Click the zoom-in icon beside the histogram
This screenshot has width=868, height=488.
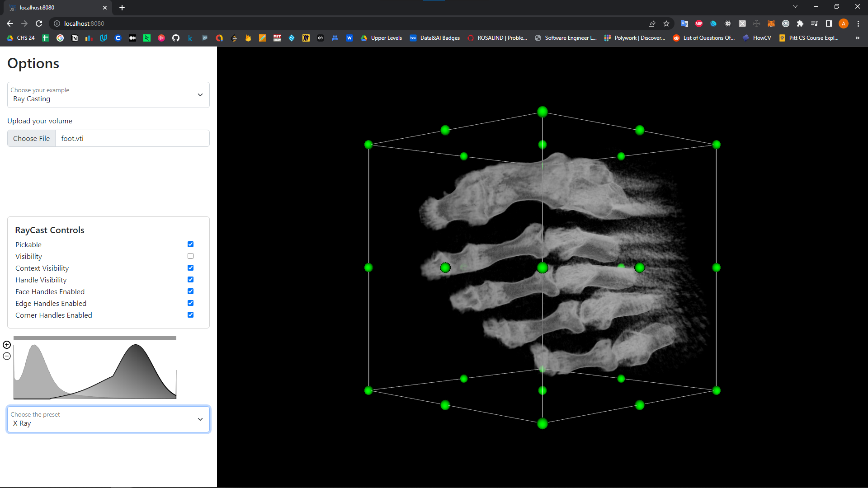(7, 345)
